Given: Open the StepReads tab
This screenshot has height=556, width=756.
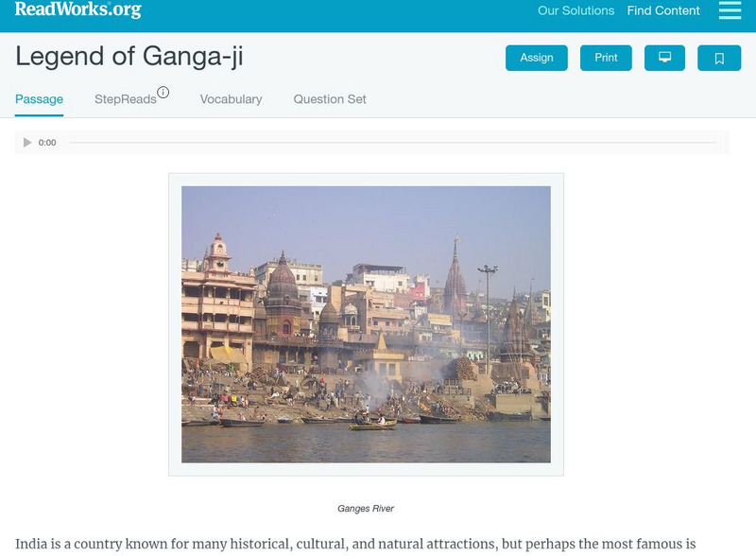Looking at the screenshot, I should pos(126,99).
